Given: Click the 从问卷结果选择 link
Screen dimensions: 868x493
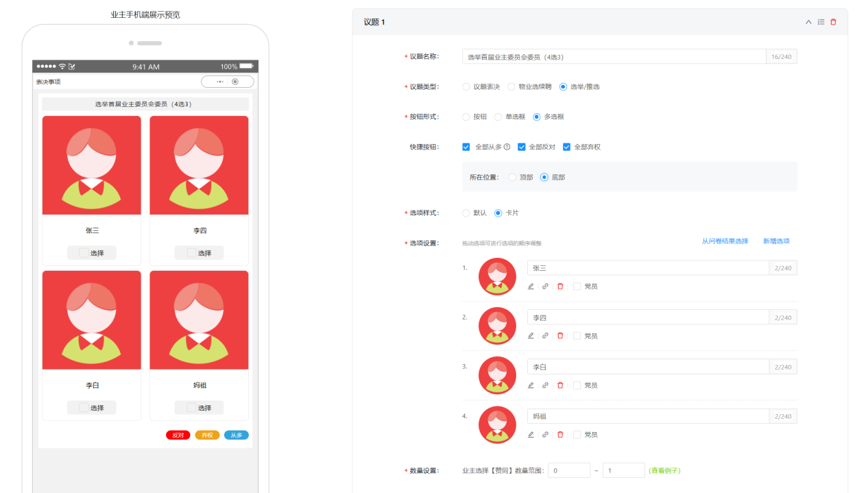Looking at the screenshot, I should click(725, 241).
